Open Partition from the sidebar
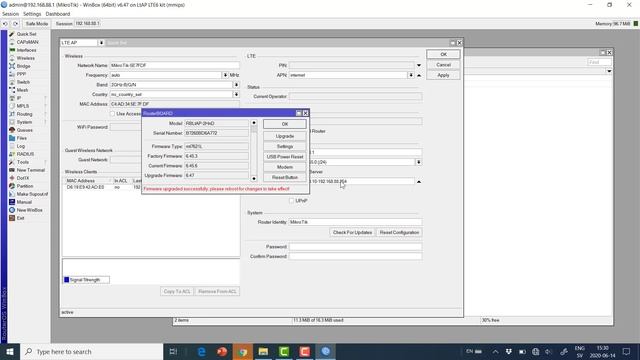 [x=24, y=186]
